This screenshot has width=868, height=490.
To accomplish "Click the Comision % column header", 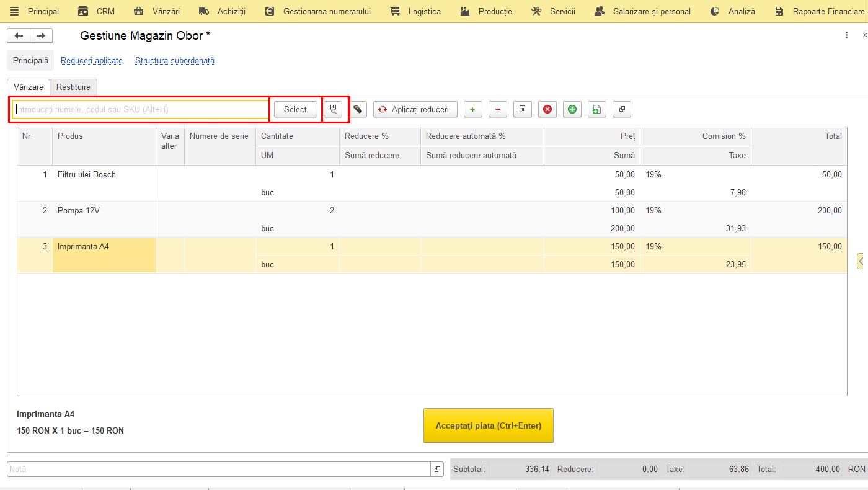I will tap(696, 136).
